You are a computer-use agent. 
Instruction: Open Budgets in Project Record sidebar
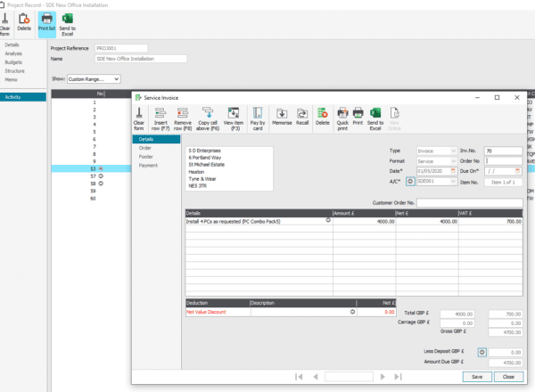pyautogui.click(x=13, y=62)
